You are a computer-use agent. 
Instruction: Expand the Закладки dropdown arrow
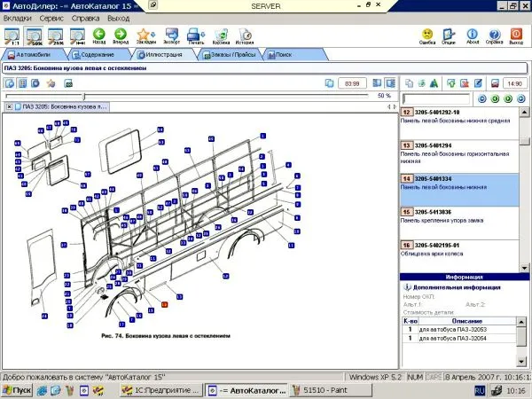click(153, 35)
